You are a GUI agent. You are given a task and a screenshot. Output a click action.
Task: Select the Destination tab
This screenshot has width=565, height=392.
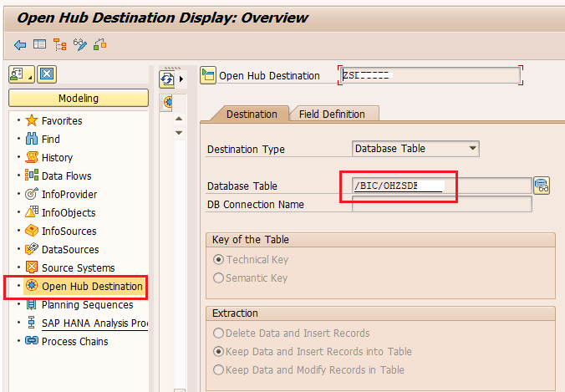click(x=252, y=114)
